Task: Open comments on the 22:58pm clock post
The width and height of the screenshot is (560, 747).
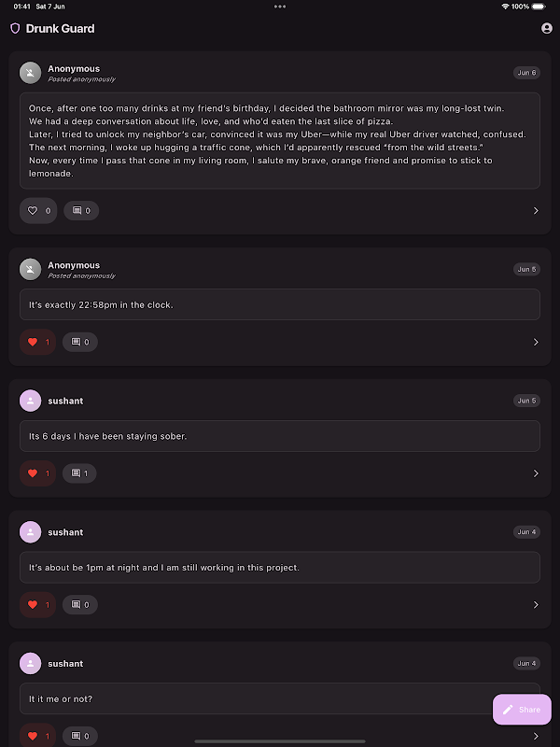Action: pyautogui.click(x=80, y=343)
